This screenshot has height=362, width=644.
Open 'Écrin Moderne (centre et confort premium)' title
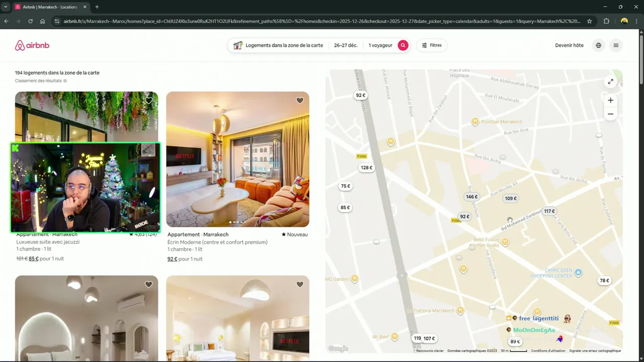pyautogui.click(x=217, y=242)
